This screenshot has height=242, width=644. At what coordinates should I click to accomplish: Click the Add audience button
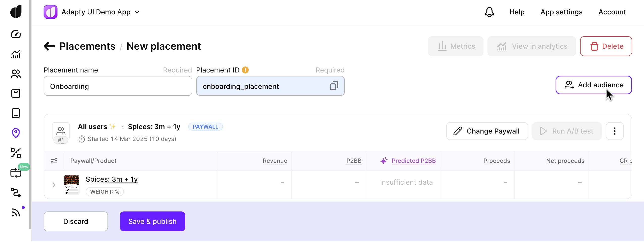[x=593, y=85]
